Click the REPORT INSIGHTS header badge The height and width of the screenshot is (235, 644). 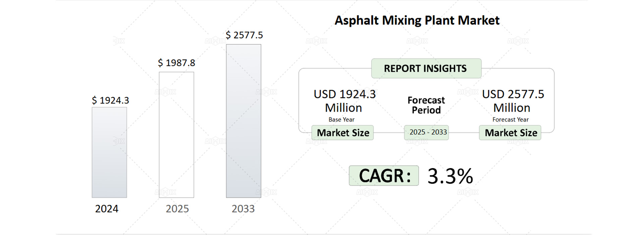point(426,68)
